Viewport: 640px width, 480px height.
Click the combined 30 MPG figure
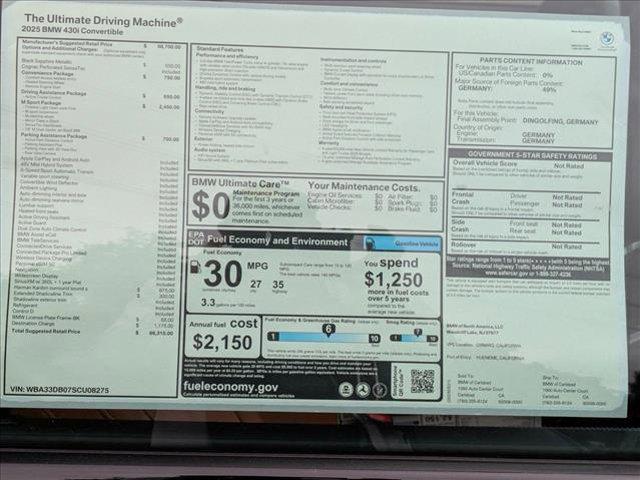pyautogui.click(x=223, y=274)
